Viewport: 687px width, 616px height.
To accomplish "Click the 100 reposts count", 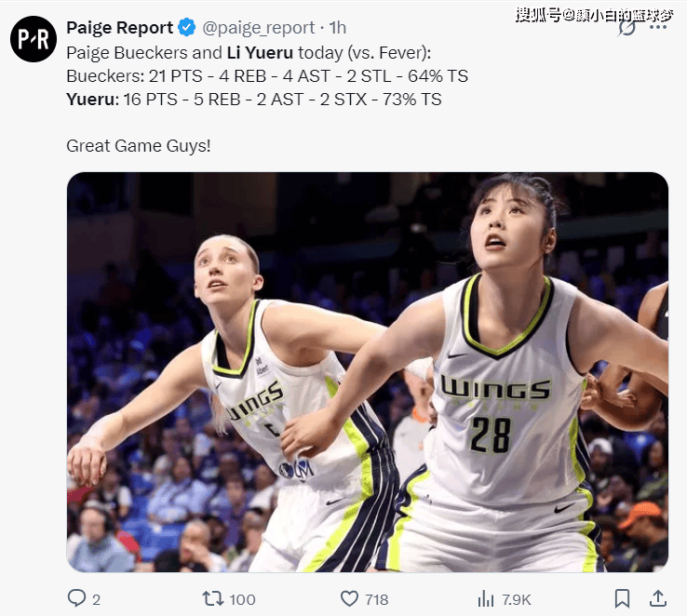I will pos(242,599).
